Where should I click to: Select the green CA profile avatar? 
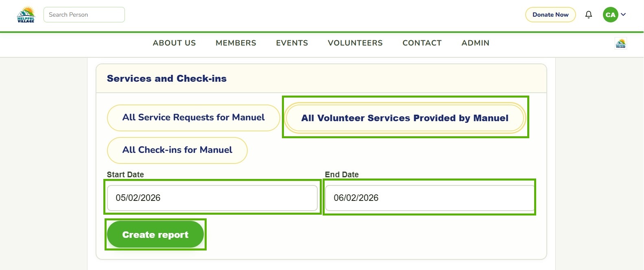(610, 15)
